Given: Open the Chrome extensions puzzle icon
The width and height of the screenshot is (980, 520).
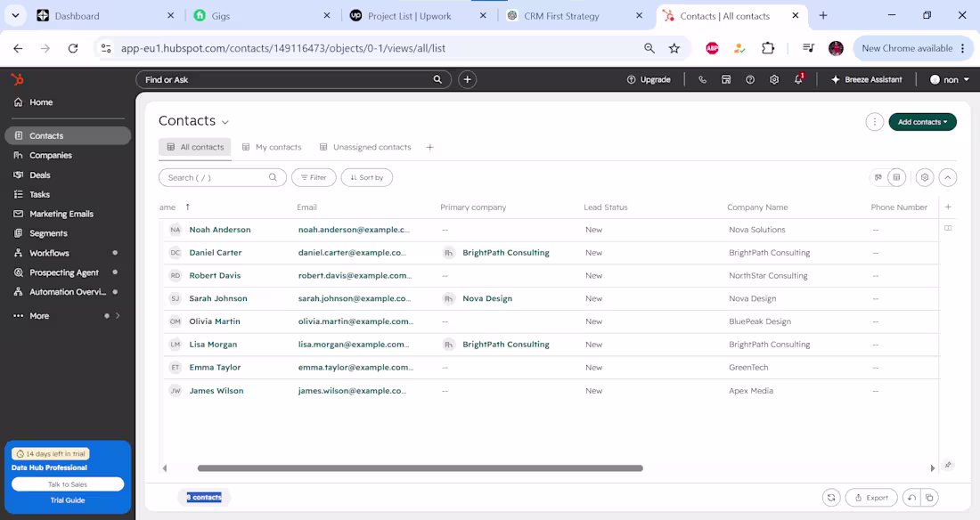Looking at the screenshot, I should click(x=767, y=48).
